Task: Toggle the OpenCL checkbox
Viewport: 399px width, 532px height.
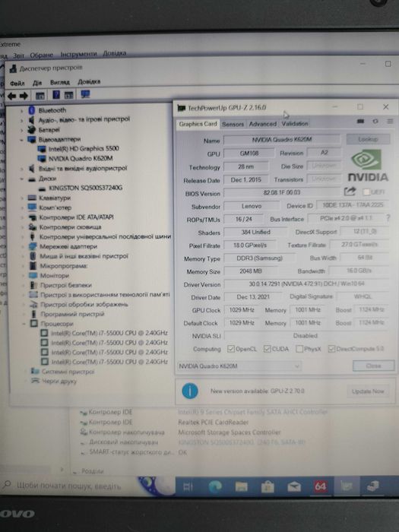Action: click(231, 349)
